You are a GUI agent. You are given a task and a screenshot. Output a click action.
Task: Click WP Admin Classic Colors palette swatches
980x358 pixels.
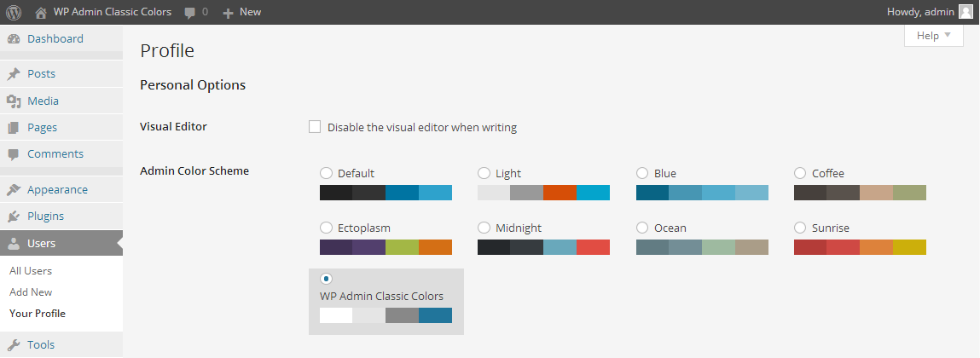(x=386, y=315)
